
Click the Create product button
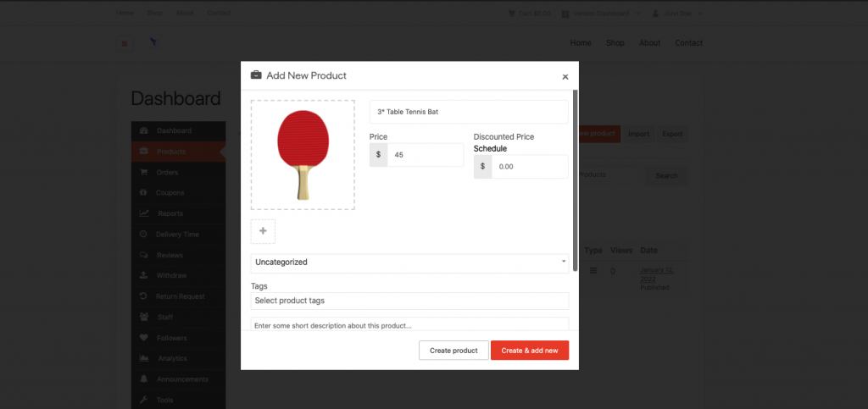click(454, 351)
